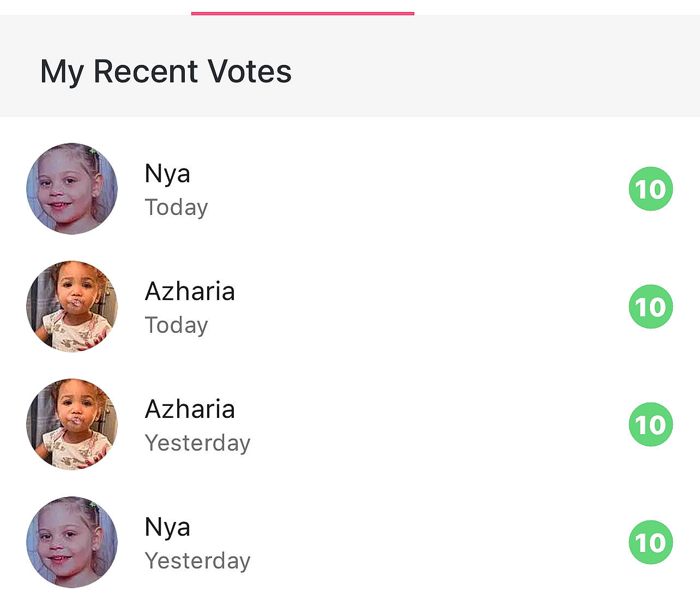Click the My Recent Votes heading
This screenshot has width=700, height=605.
tap(166, 71)
